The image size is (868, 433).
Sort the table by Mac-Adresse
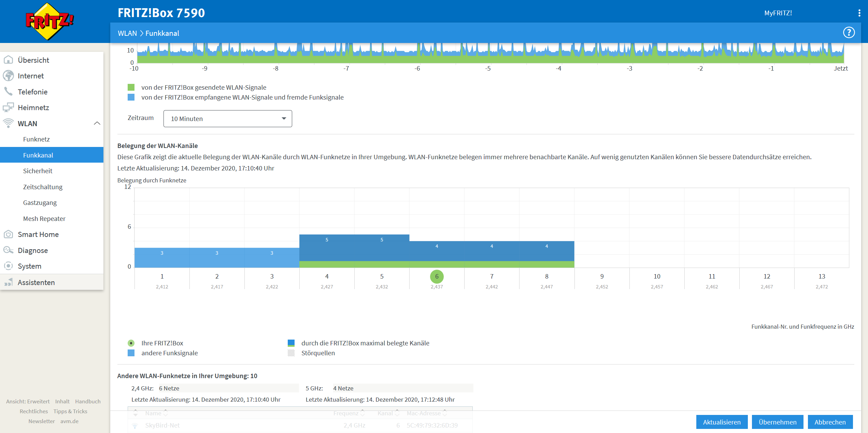pos(427,413)
